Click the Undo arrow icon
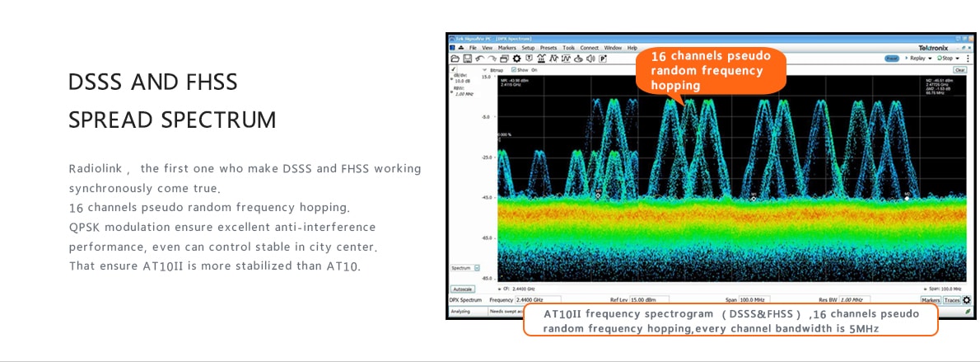The width and height of the screenshot is (980, 362). pos(479,59)
